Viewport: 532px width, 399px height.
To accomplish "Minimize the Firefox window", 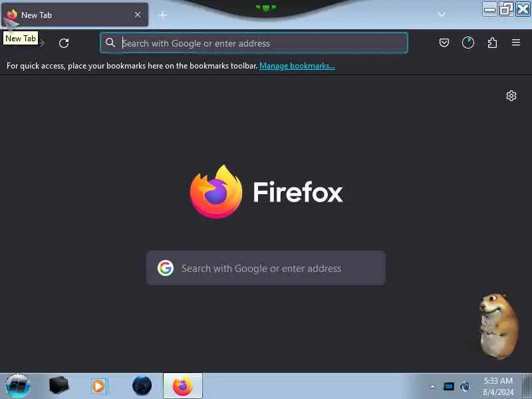I will pyautogui.click(x=490, y=9).
